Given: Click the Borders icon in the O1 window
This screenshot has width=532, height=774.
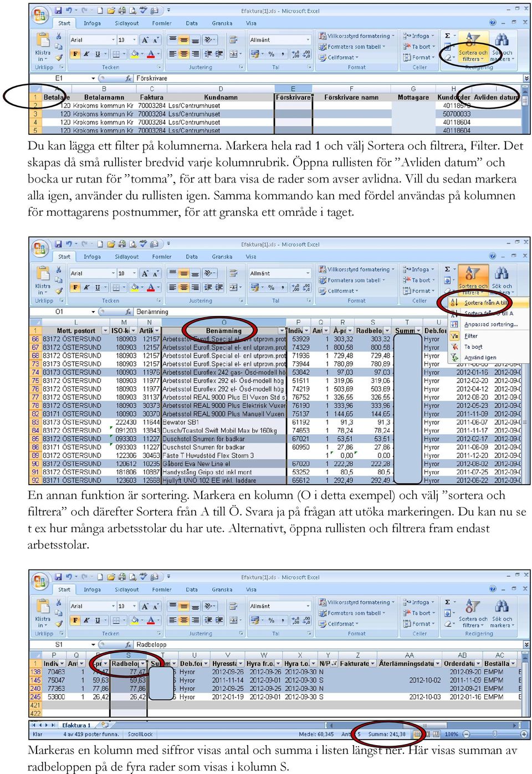Looking at the screenshot, I should pos(116,287).
